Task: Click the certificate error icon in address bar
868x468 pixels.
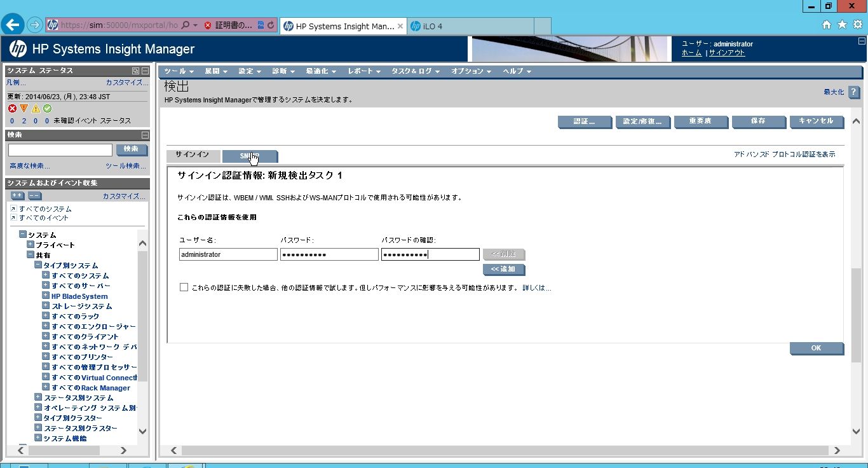Action: pos(208,25)
